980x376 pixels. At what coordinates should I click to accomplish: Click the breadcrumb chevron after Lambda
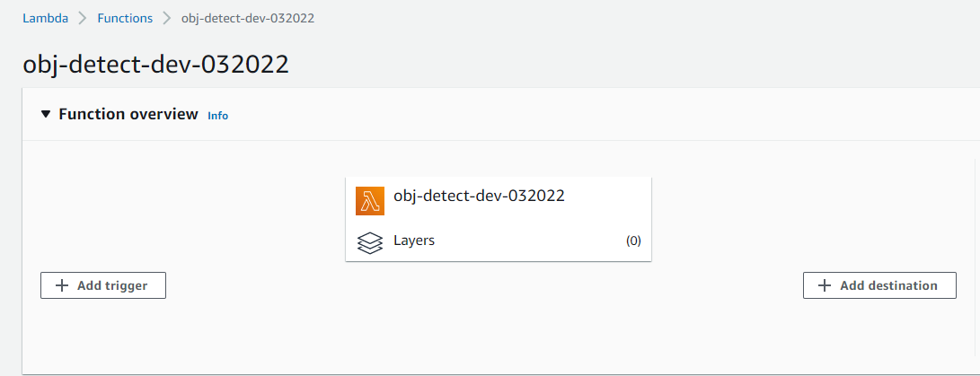pyautogui.click(x=83, y=19)
